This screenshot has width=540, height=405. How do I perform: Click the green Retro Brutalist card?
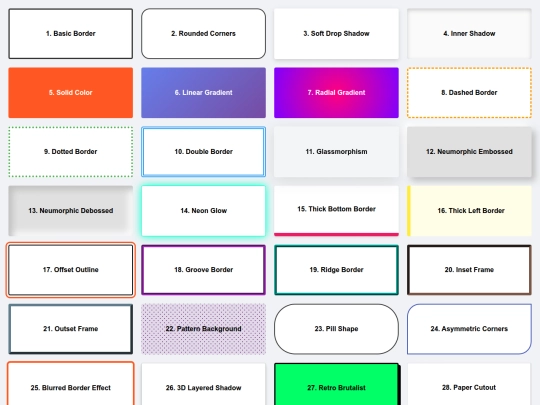pos(336,384)
